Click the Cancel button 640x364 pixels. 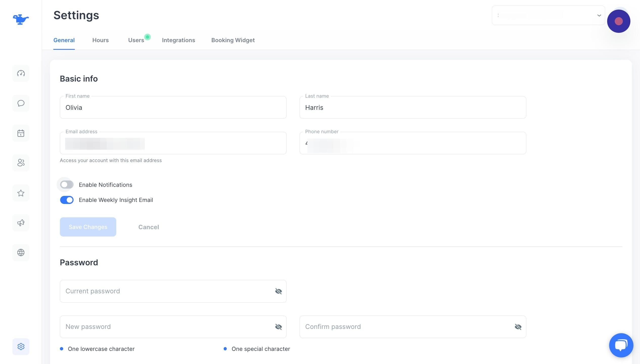pos(149,227)
